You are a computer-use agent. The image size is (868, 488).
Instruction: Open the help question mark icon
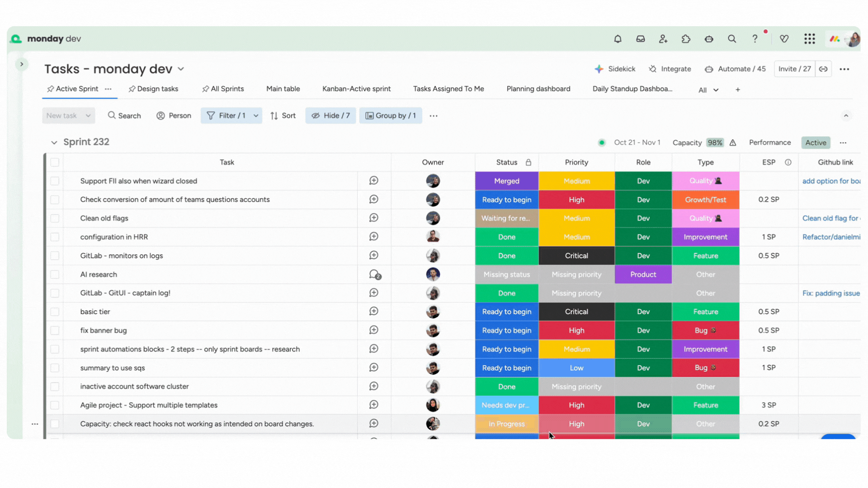[755, 39]
